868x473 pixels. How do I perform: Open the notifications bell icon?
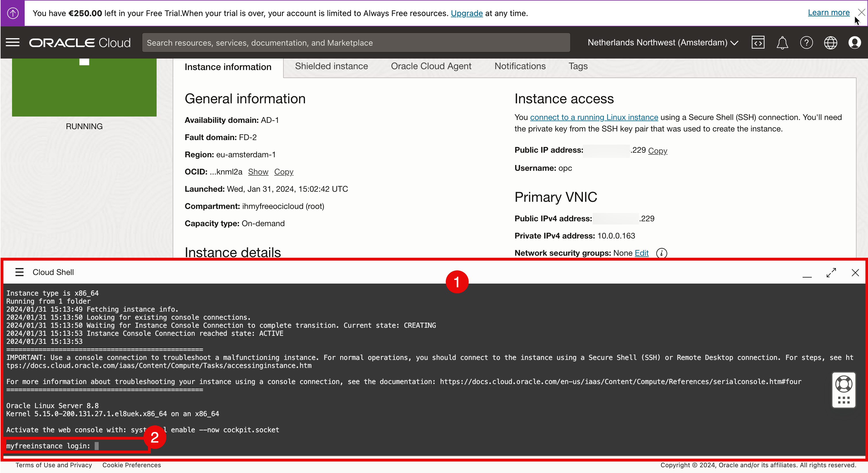click(782, 42)
